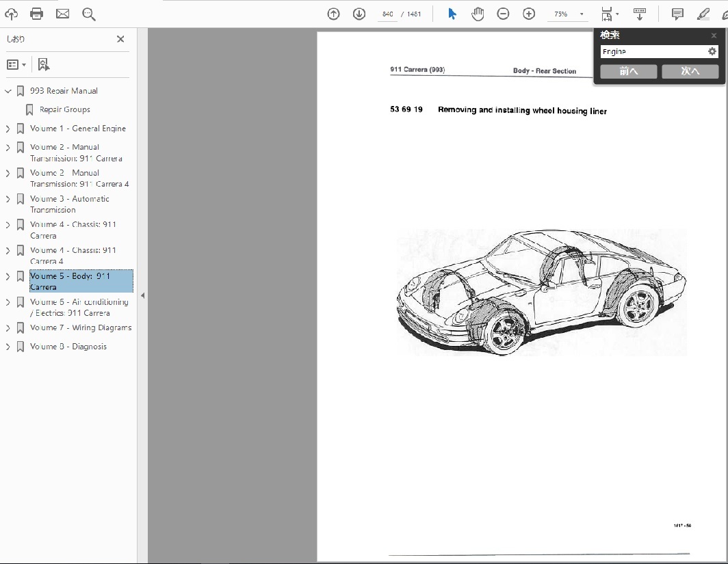The image size is (728, 564).
Task: Click the wheel housing liner car illustration
Action: 541,292
